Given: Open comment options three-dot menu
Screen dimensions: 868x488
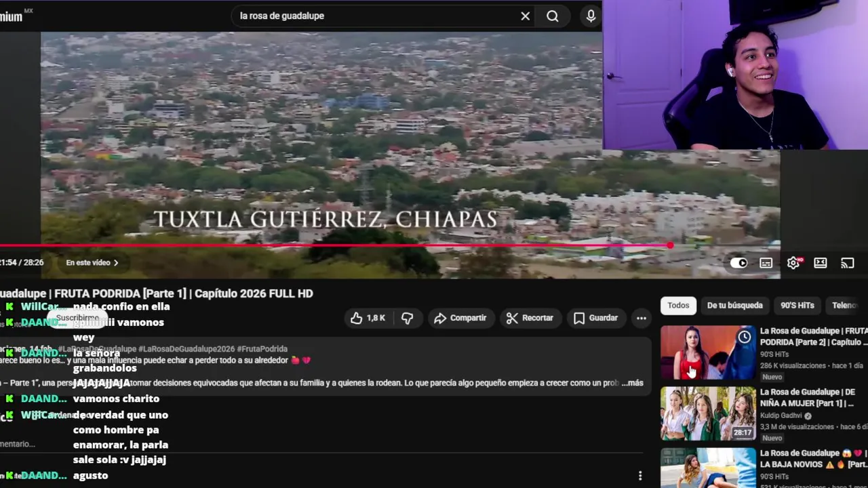Looking at the screenshot, I should pos(639,476).
